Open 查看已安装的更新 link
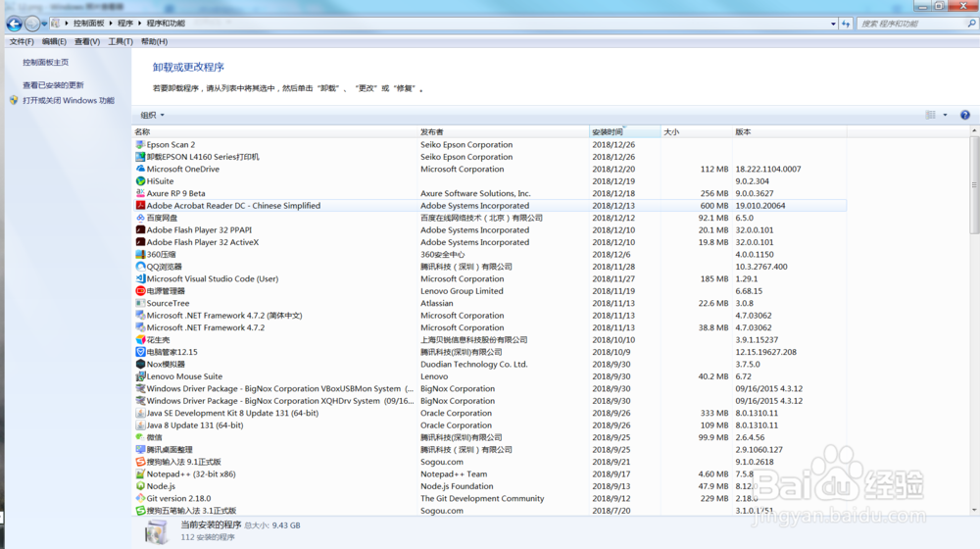This screenshot has width=980, height=549. click(53, 85)
